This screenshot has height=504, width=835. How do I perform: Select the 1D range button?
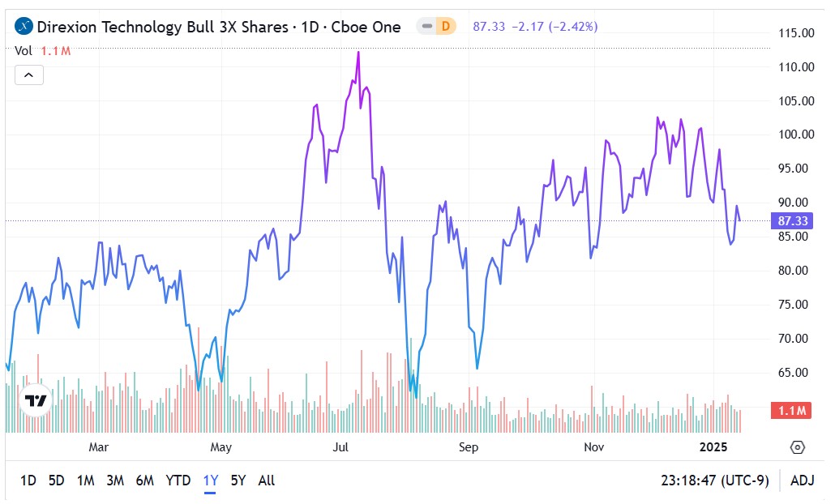28,481
